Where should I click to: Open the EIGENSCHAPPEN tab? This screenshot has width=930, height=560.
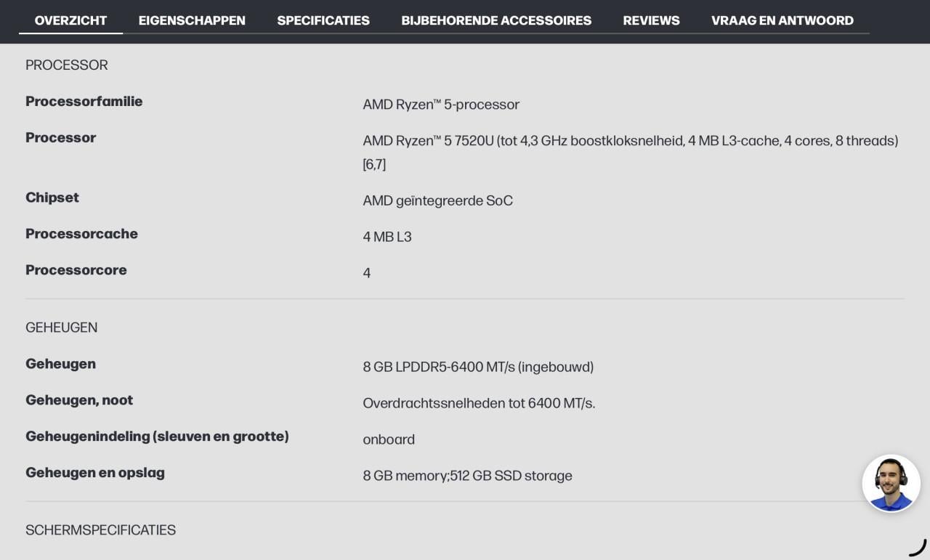[192, 20]
